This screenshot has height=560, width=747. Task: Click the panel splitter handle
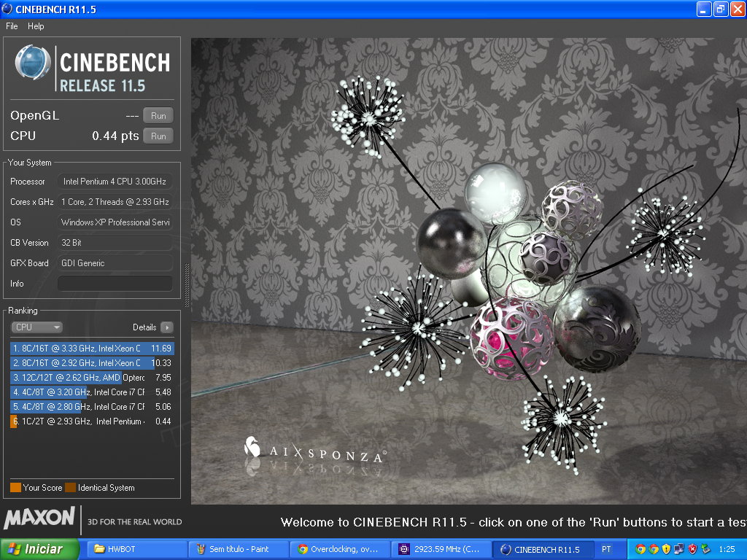tap(187, 286)
